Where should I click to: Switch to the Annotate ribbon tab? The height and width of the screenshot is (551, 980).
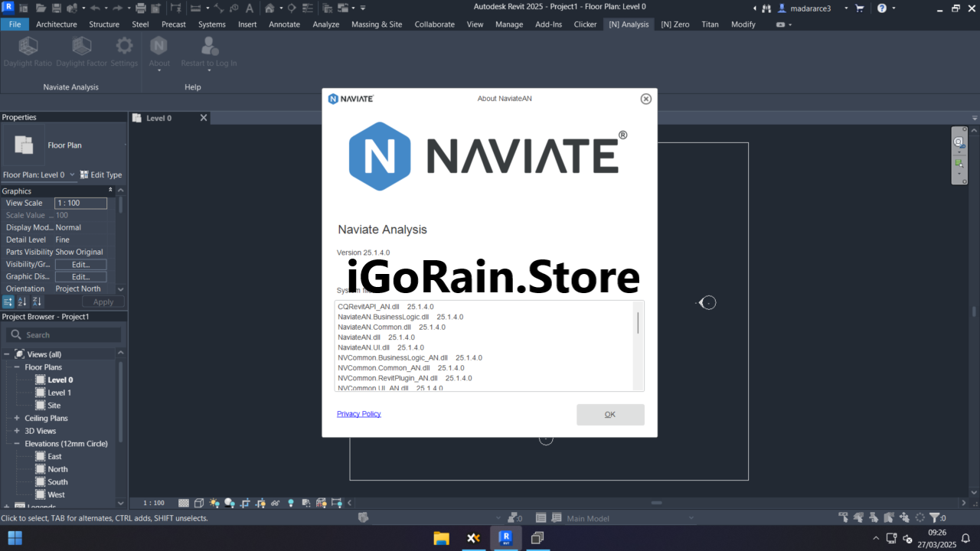click(284, 24)
